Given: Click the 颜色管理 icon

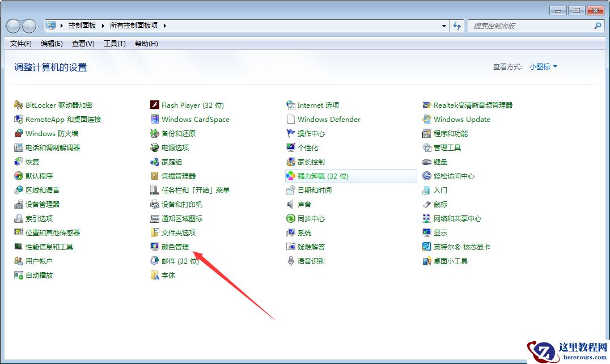Looking at the screenshot, I should 154,247.
